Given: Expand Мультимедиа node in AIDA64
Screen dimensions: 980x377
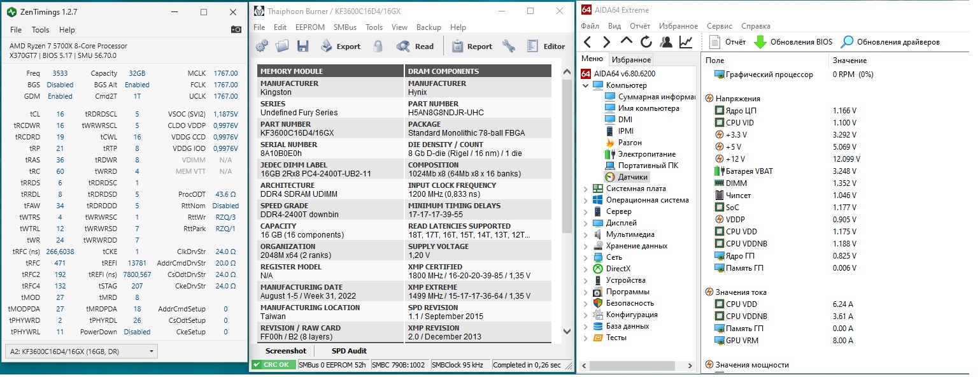Looking at the screenshot, I should click(585, 234).
